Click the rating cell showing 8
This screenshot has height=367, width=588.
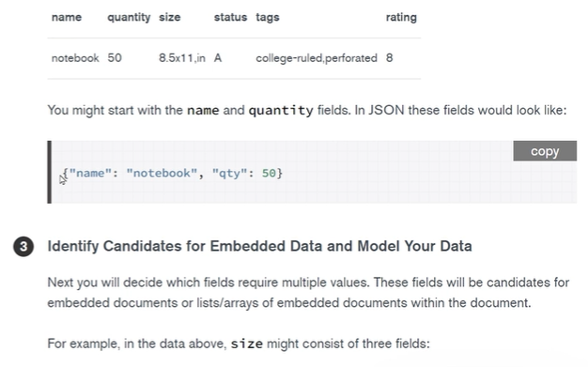click(x=389, y=58)
